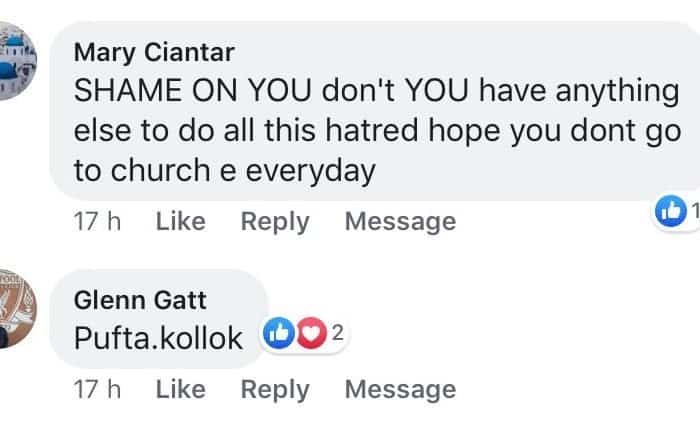Click the 'to church e everyday' comment line
700x424 pixels.
point(225,171)
